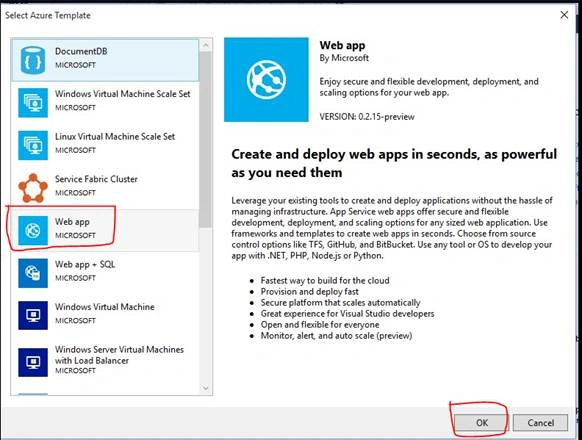This screenshot has width=582, height=440.
Task: Click Great experience for Visual Studio developers bullet
Action: point(347,314)
